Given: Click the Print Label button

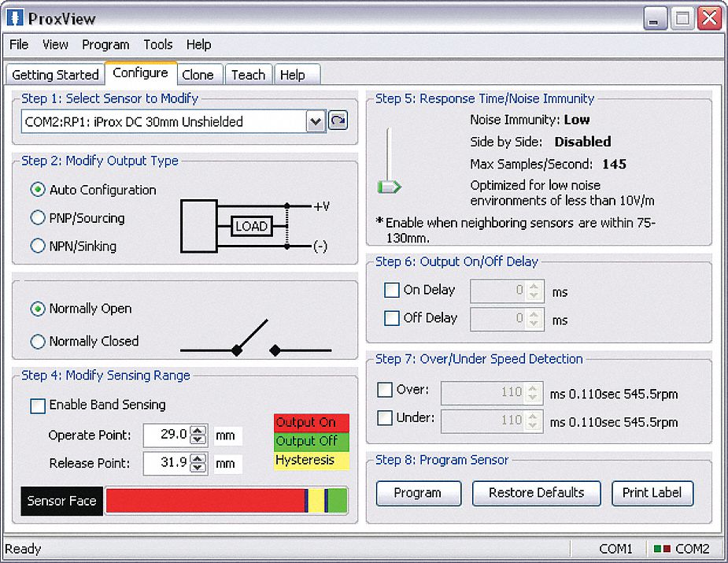Looking at the screenshot, I should (x=652, y=493).
